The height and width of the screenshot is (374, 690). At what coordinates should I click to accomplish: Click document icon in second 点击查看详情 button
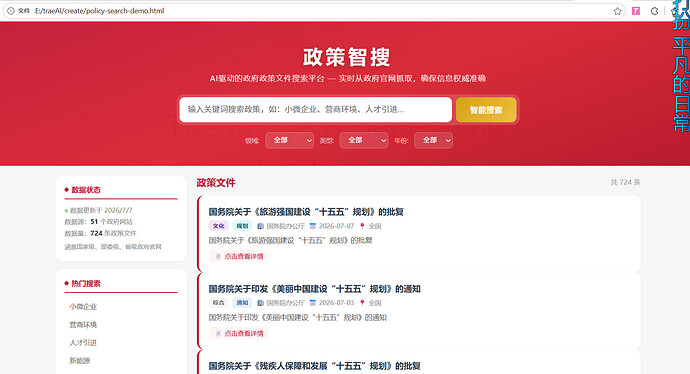point(218,333)
